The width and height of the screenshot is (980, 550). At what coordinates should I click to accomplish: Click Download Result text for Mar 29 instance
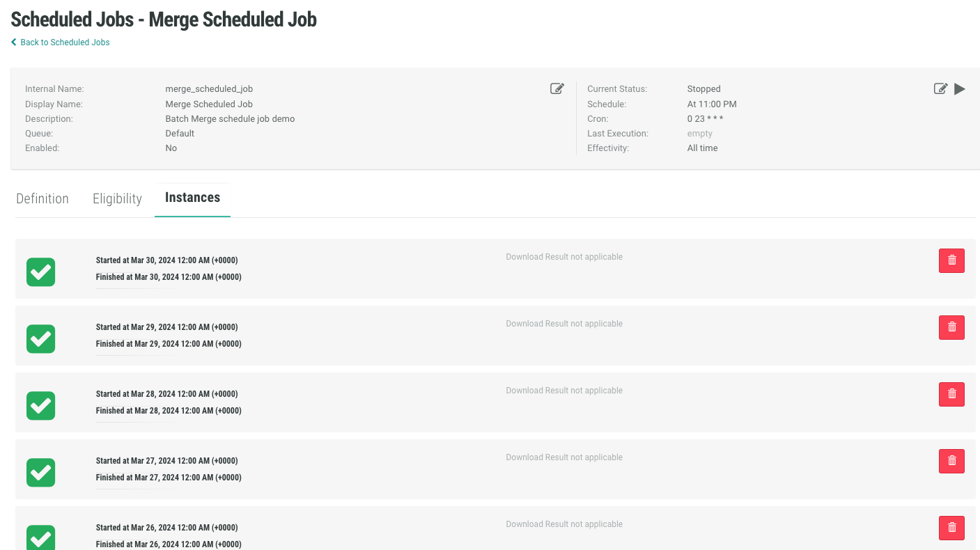click(x=563, y=324)
